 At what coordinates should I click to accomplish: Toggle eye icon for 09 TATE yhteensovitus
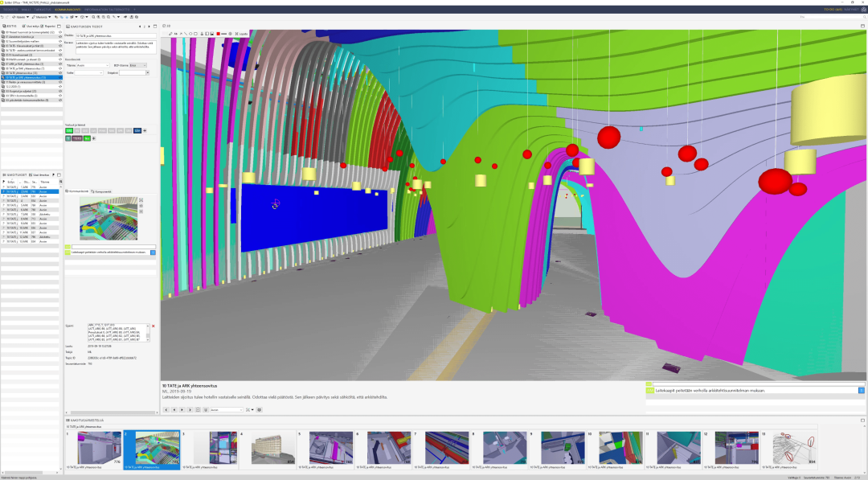click(60, 72)
